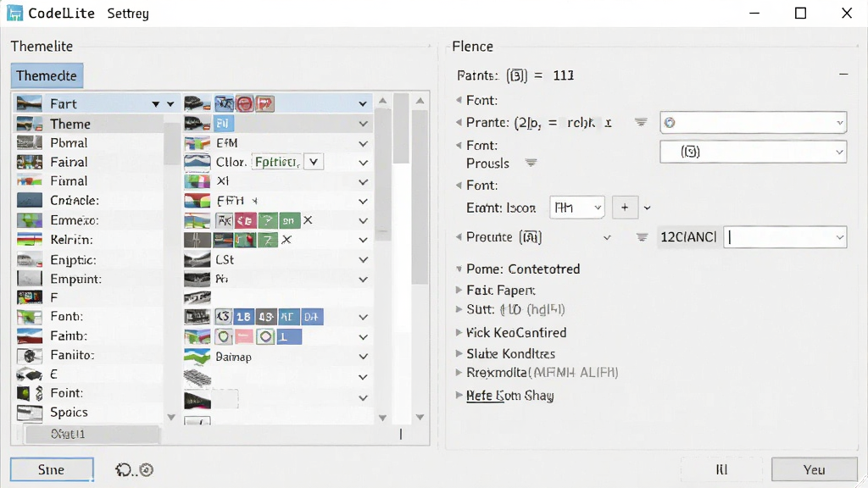Click the filter icon next to 12CIANCI
The height and width of the screenshot is (488, 868).
(642, 237)
